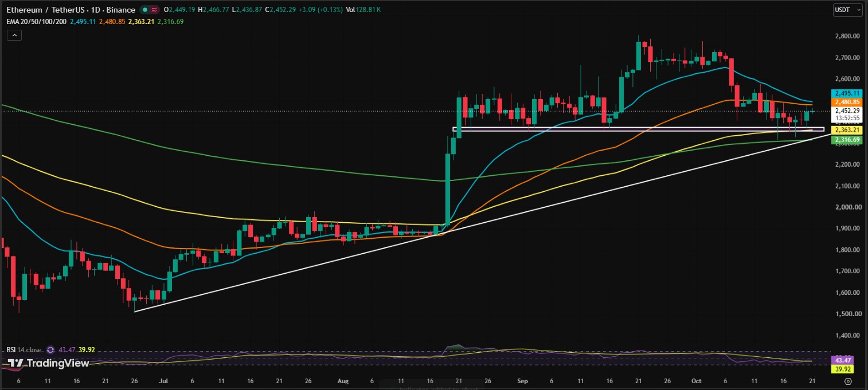868x390 pixels.
Task: Click the 2,000.00 price axis level
Action: pos(847,207)
